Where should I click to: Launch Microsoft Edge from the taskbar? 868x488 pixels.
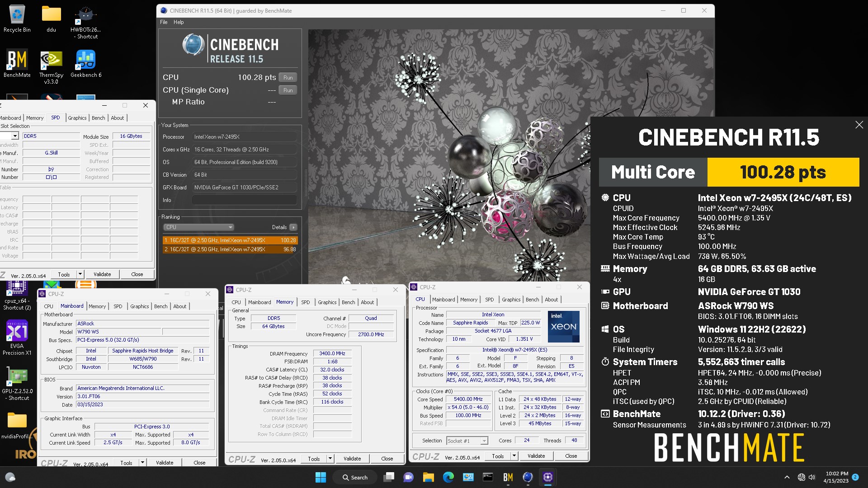[448, 477]
